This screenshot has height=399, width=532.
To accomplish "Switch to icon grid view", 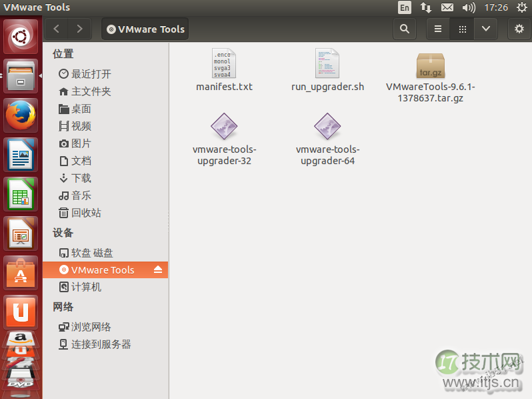I will (x=462, y=29).
